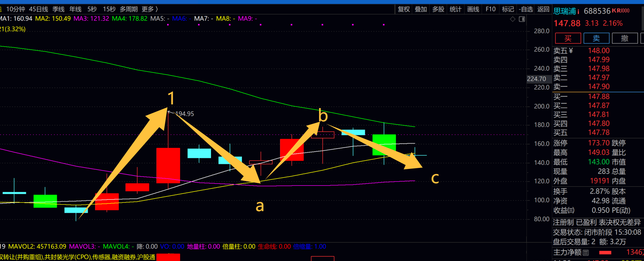Click the diamond marker icon above chart
Image resolution: width=644 pixels, height=261 pixels.
coord(513,19)
